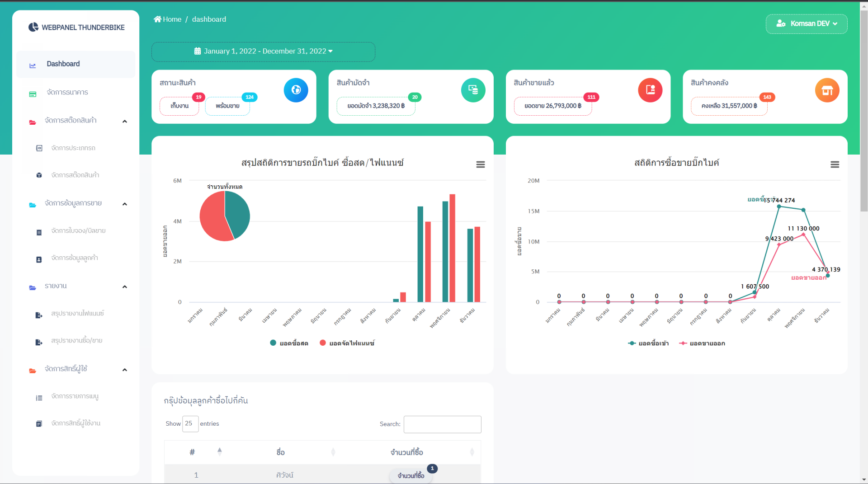Open the Komsan DEV user dropdown
The image size is (868, 484).
click(x=806, y=23)
